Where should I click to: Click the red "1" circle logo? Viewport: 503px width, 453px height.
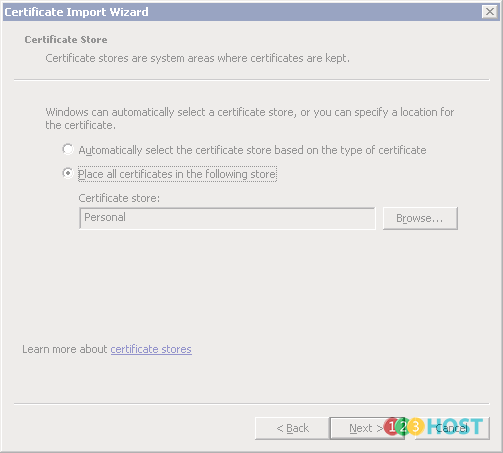391,427
